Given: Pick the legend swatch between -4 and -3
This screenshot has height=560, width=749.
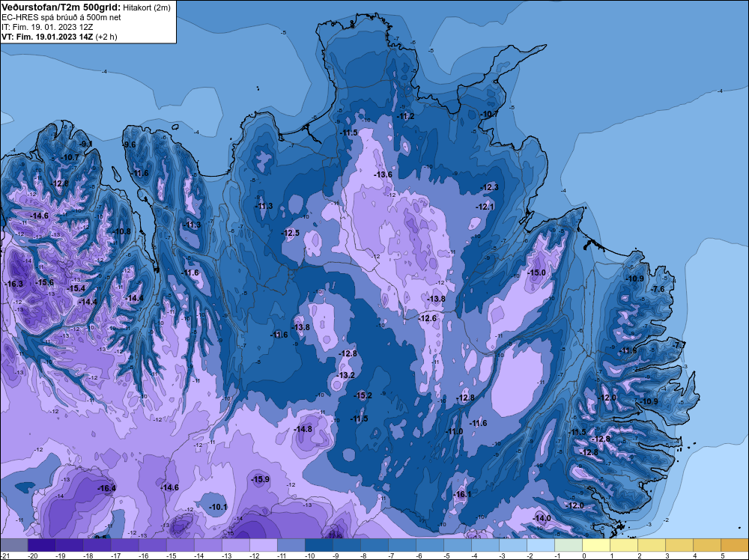Looking at the screenshot, I should click(485, 545).
